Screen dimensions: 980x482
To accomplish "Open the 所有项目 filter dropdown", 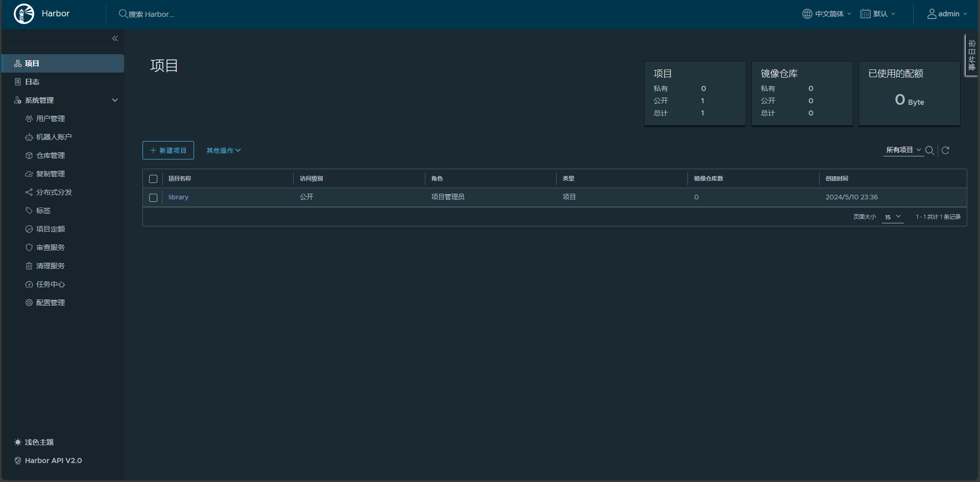I will click(x=903, y=150).
